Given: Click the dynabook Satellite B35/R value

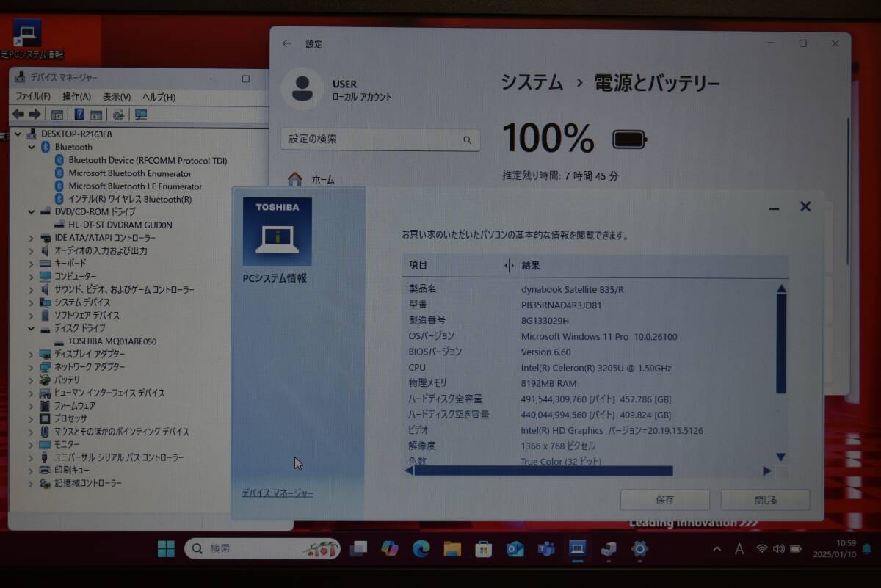Looking at the screenshot, I should click(572, 289).
